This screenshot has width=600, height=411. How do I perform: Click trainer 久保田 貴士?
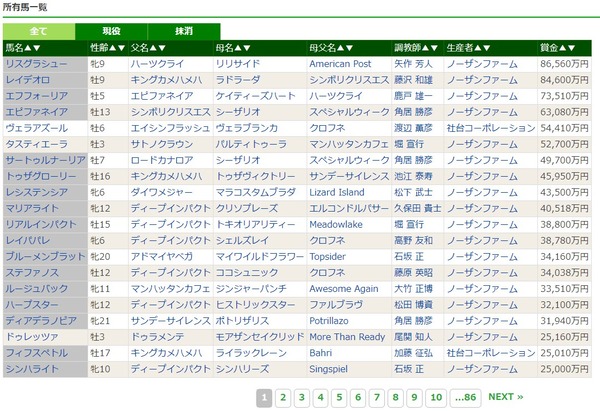(417, 209)
